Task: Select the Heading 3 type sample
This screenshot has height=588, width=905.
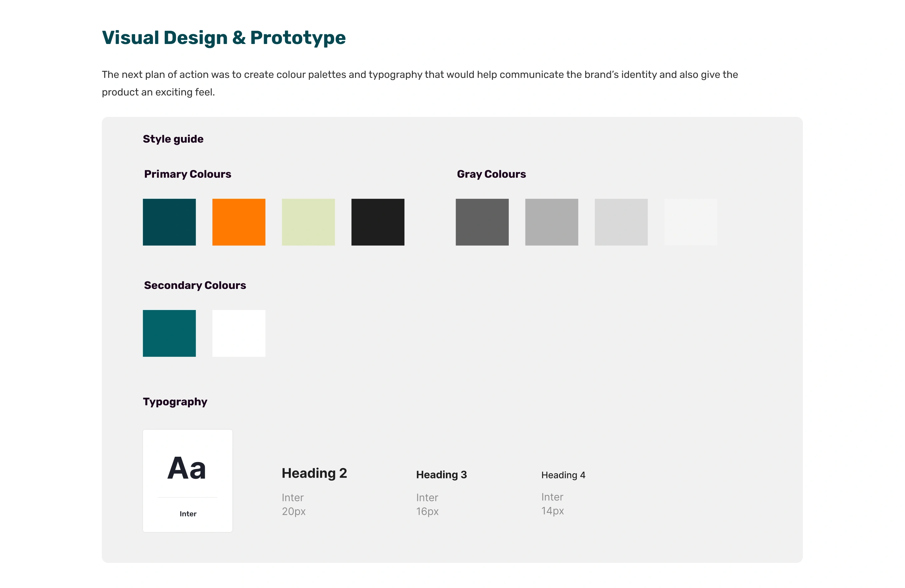Action: (x=441, y=475)
